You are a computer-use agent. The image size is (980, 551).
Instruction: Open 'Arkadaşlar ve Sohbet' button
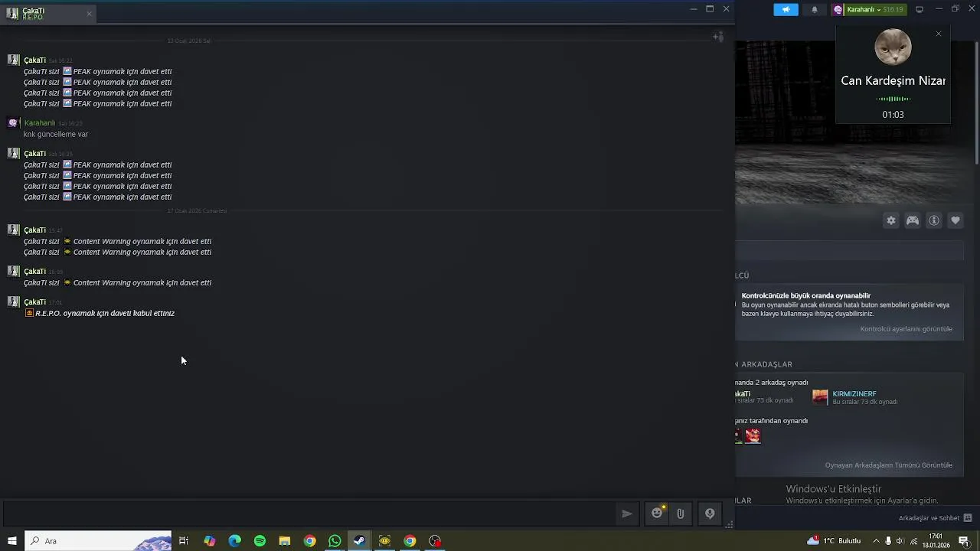(936, 518)
